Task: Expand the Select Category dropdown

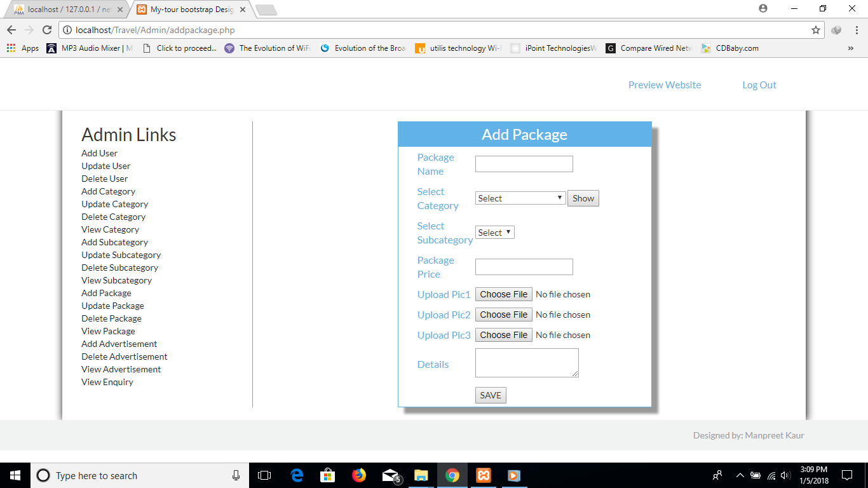Action: pos(520,198)
